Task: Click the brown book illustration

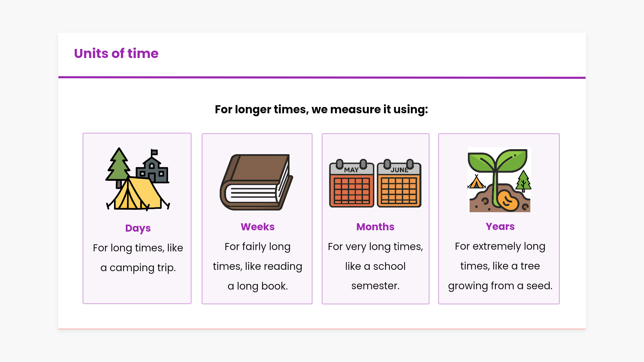Action: coord(256,182)
